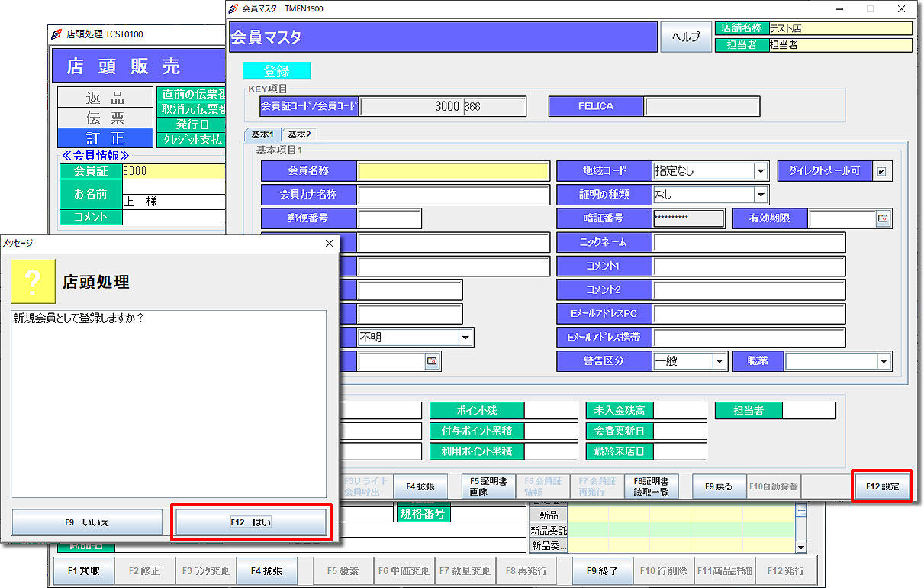Image resolution: width=924 pixels, height=588 pixels.
Task: Open the 職業 dropdown
Action: (884, 361)
